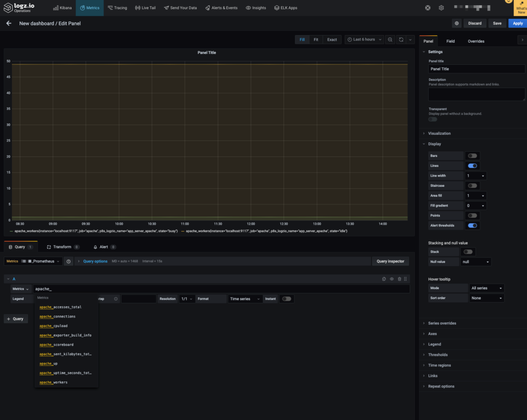Select the Fit view mode
The width and height of the screenshot is (527, 420).
tap(316, 40)
